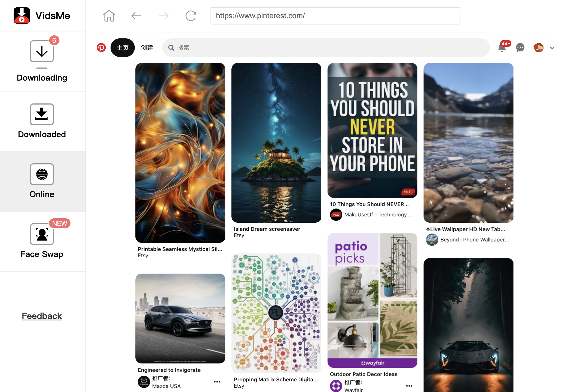Viewport: 562px width, 392px height.
Task: Open more options for Mazda USA pin
Action: tap(217, 382)
